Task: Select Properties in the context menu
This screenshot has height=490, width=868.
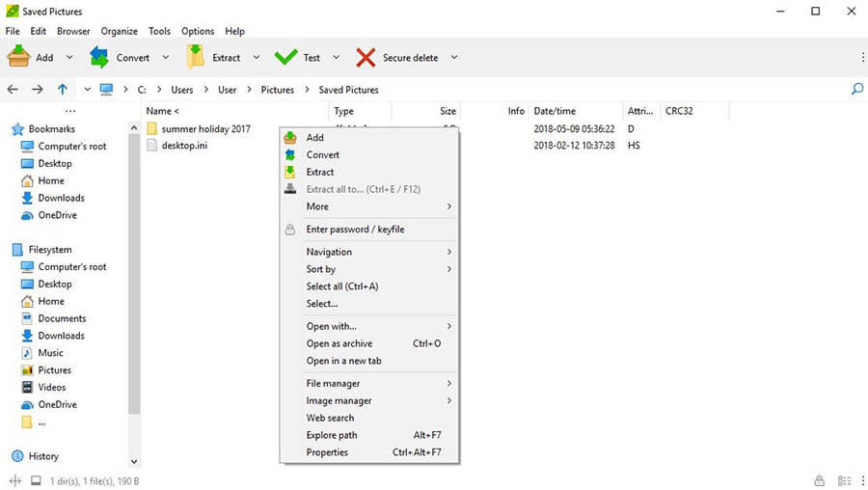Action: (327, 452)
